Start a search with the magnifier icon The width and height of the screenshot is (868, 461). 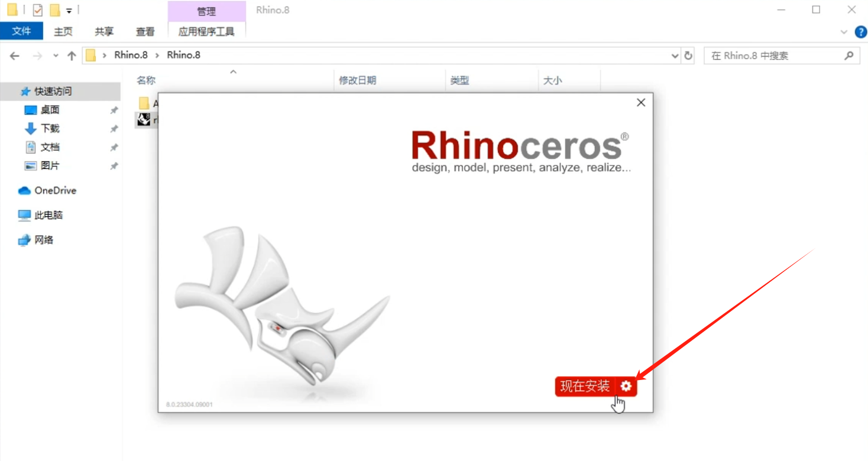(x=849, y=55)
